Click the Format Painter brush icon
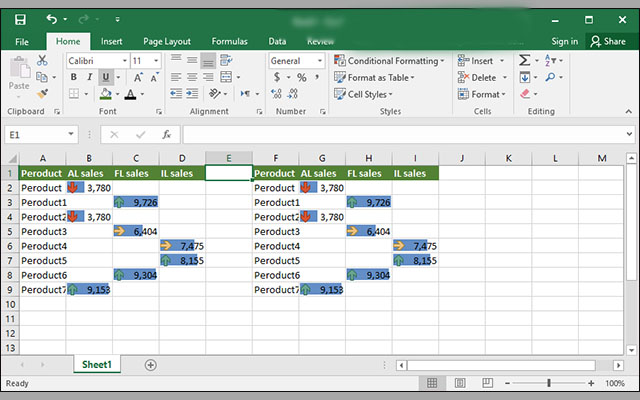 42,94
